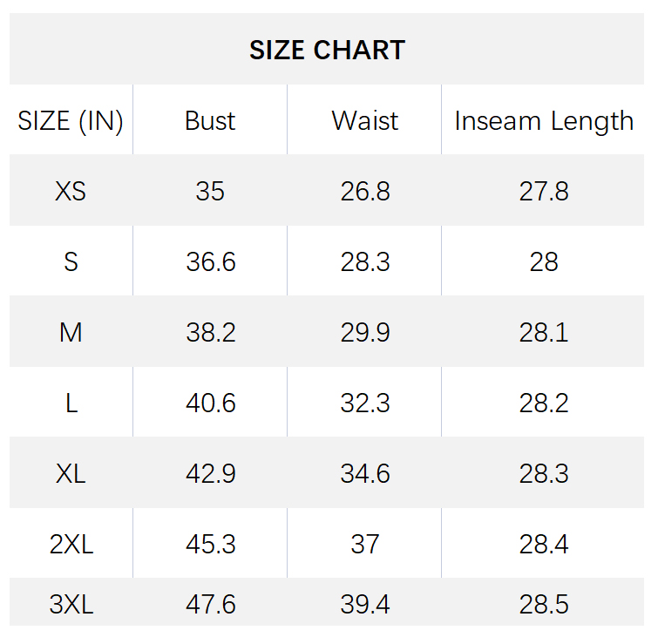658x644 pixels.
Task: Click the Waist column header
Action: pyautogui.click(x=364, y=121)
